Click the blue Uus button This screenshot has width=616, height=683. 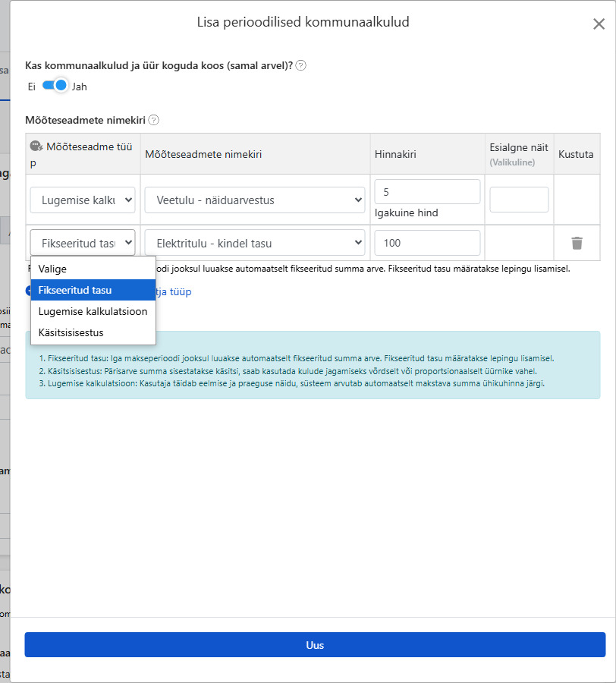[x=315, y=644]
